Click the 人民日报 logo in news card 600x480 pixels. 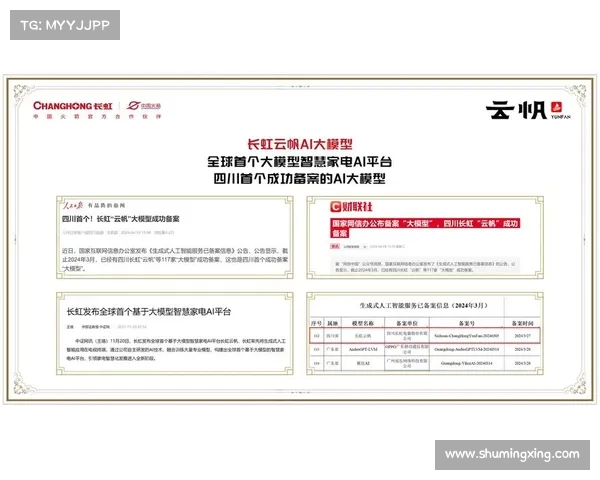73,206
